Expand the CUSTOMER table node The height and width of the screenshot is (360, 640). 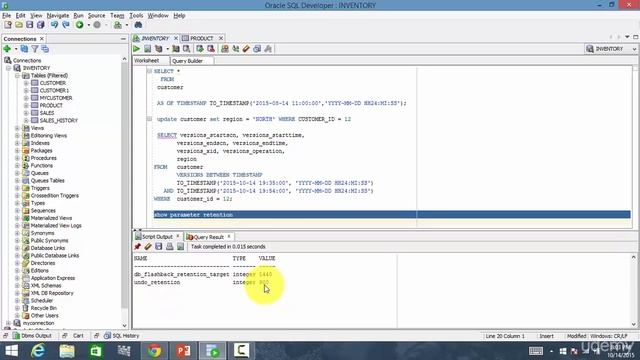click(x=26, y=83)
